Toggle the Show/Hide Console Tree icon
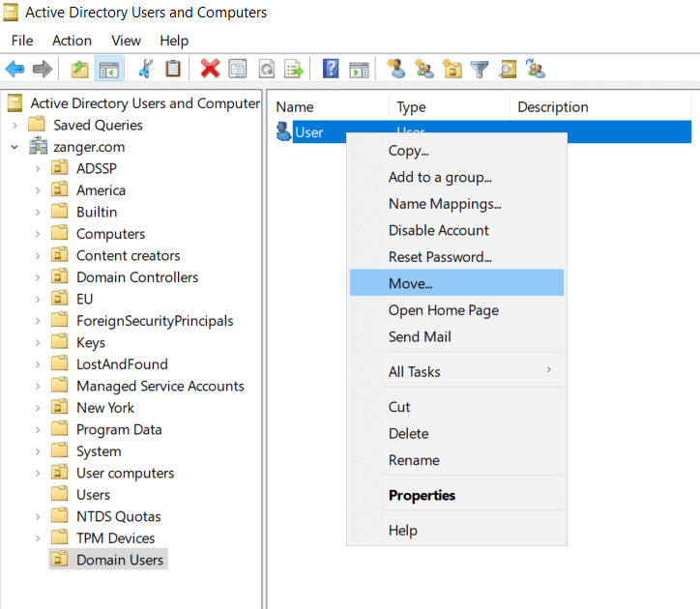 (x=109, y=69)
